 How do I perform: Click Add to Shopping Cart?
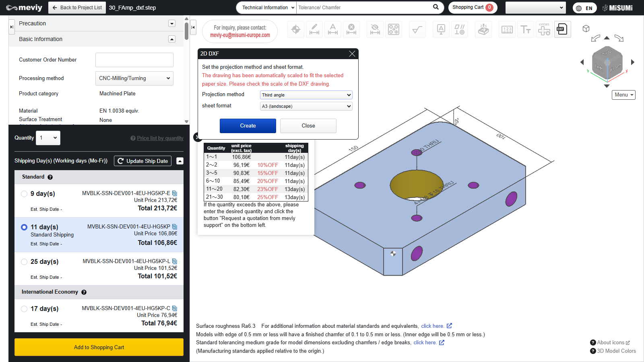click(99, 347)
